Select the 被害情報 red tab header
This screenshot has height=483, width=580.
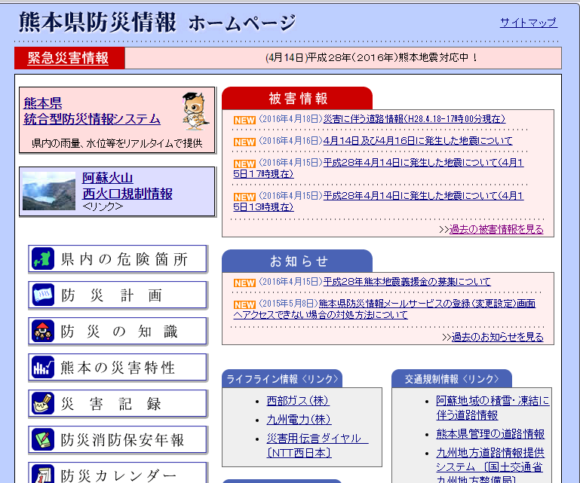(x=297, y=98)
